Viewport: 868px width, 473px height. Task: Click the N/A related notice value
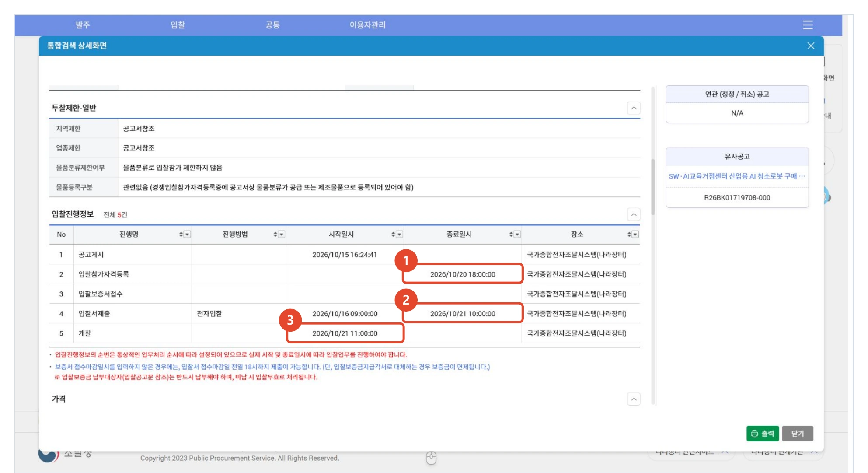(737, 113)
